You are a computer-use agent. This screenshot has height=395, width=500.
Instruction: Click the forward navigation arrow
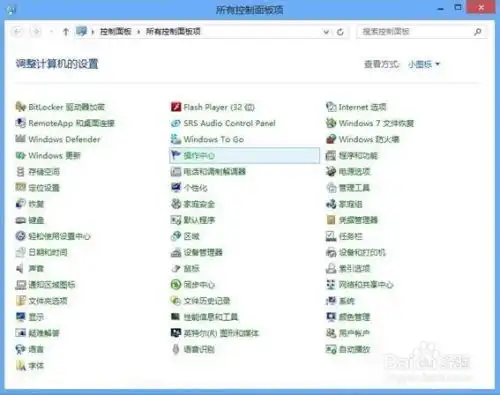36,32
